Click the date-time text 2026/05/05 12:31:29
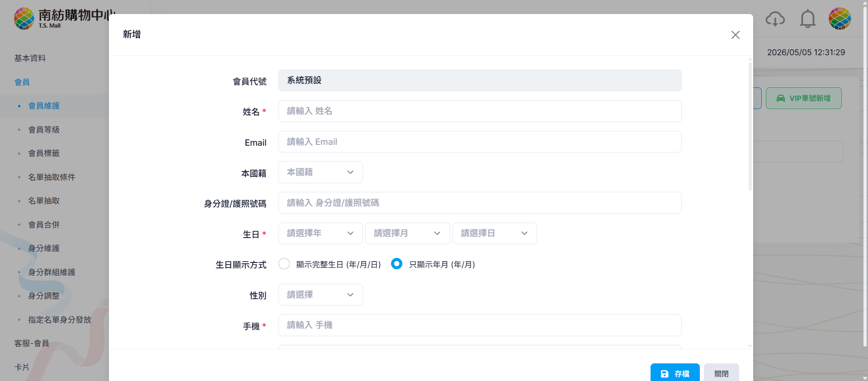The image size is (868, 381). [x=806, y=52]
